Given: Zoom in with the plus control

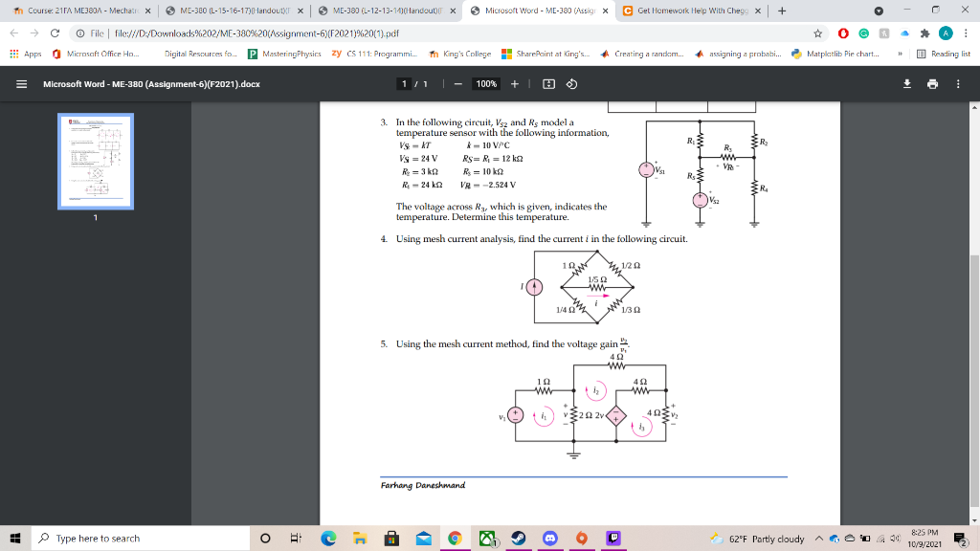Looking at the screenshot, I should pyautogui.click(x=515, y=83).
